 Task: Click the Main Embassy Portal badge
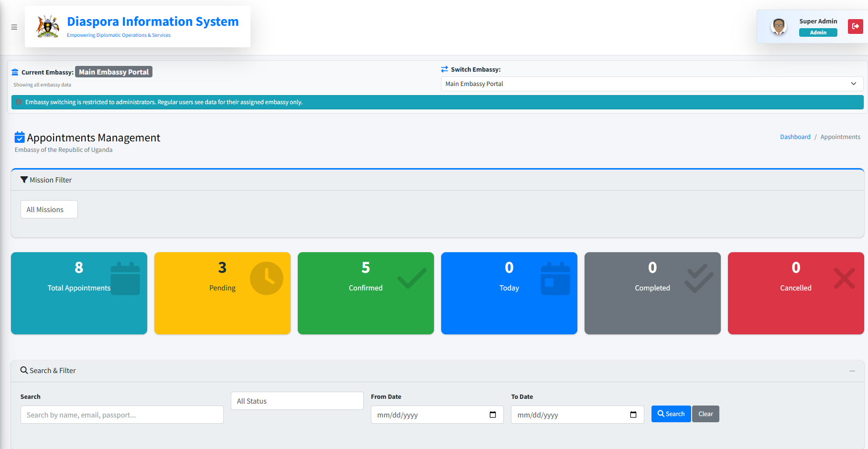[114, 72]
